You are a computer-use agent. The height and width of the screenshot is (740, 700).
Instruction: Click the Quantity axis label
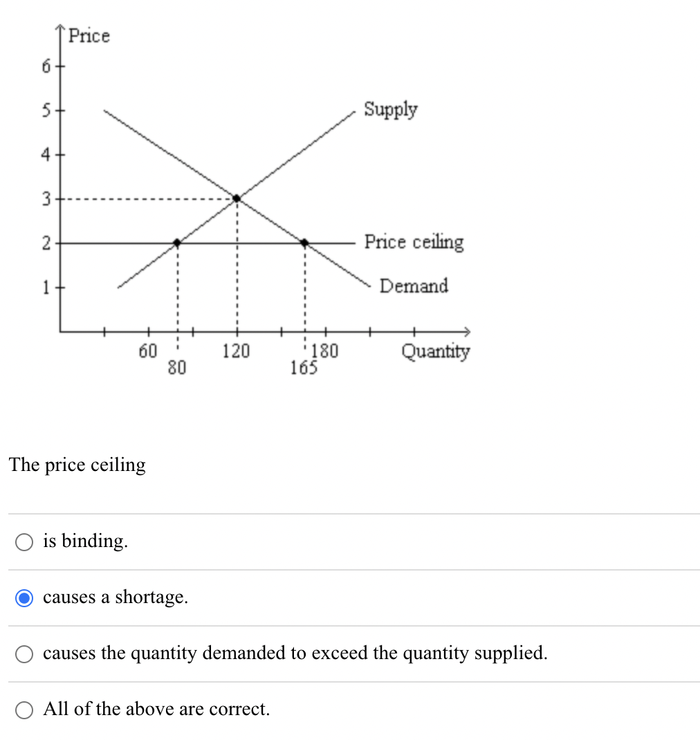436,351
